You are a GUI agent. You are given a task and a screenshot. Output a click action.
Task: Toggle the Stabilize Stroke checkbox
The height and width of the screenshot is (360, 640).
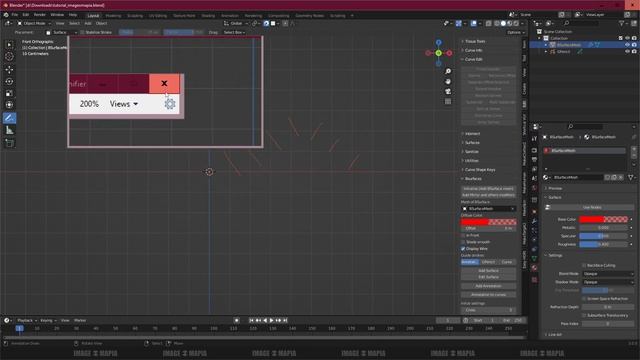82,32
